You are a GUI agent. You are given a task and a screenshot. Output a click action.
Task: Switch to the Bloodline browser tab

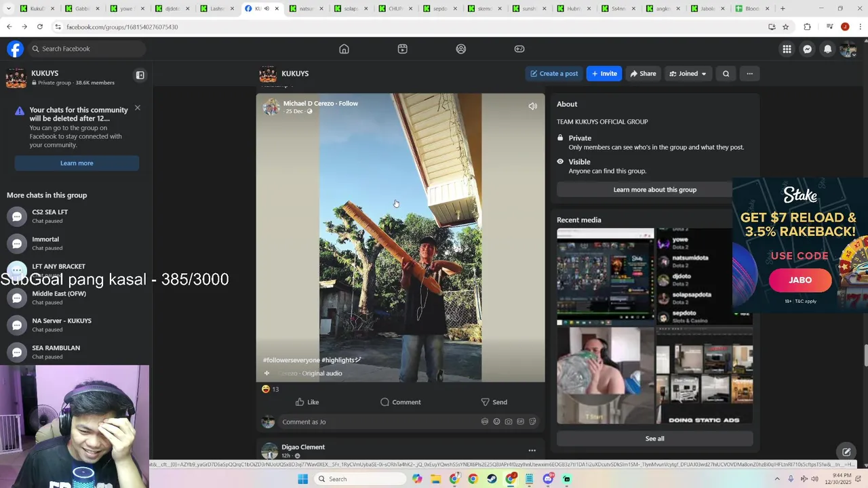coord(751,9)
